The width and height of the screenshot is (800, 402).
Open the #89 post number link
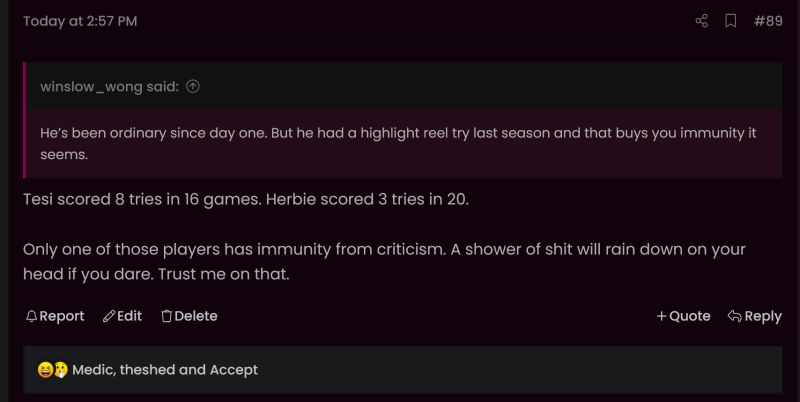pyautogui.click(x=768, y=21)
